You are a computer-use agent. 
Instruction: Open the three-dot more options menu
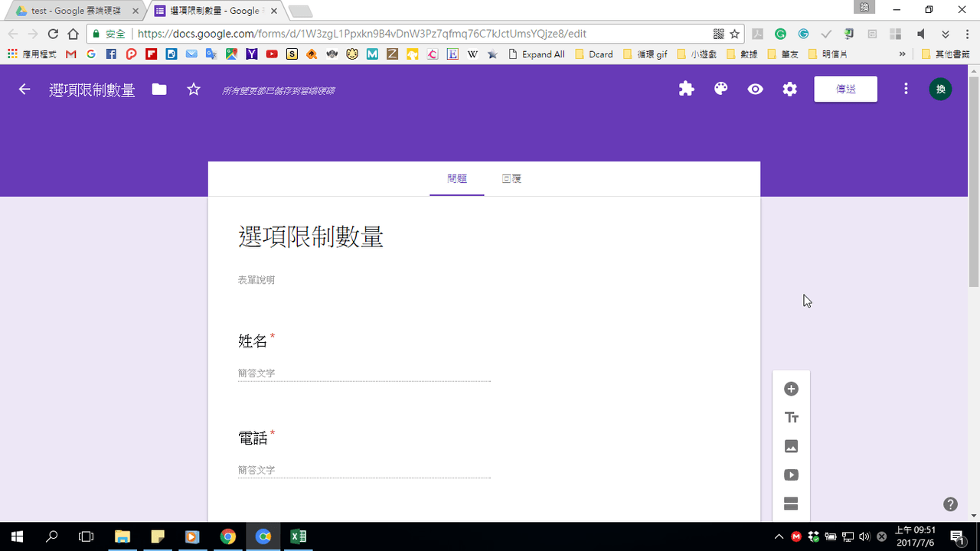[906, 89]
